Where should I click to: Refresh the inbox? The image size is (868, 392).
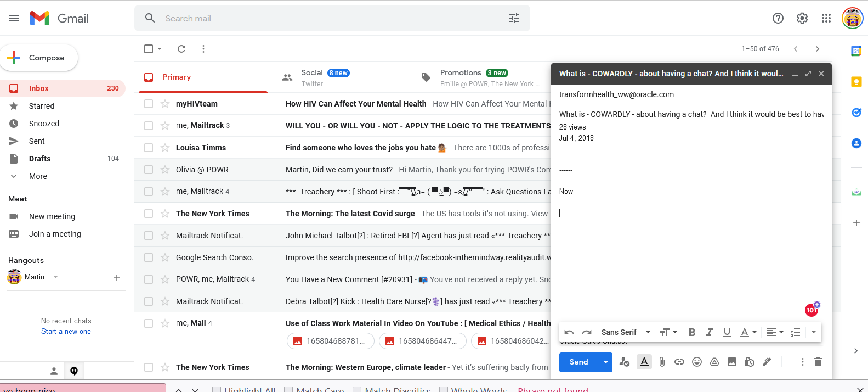click(x=181, y=49)
